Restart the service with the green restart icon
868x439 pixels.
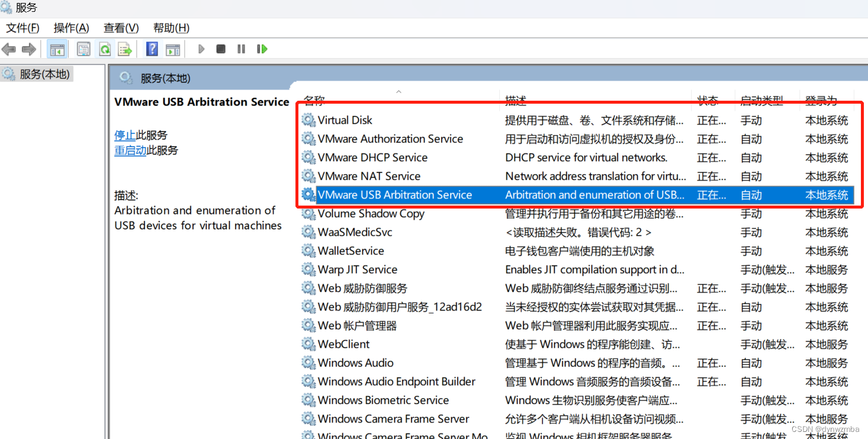(262, 49)
